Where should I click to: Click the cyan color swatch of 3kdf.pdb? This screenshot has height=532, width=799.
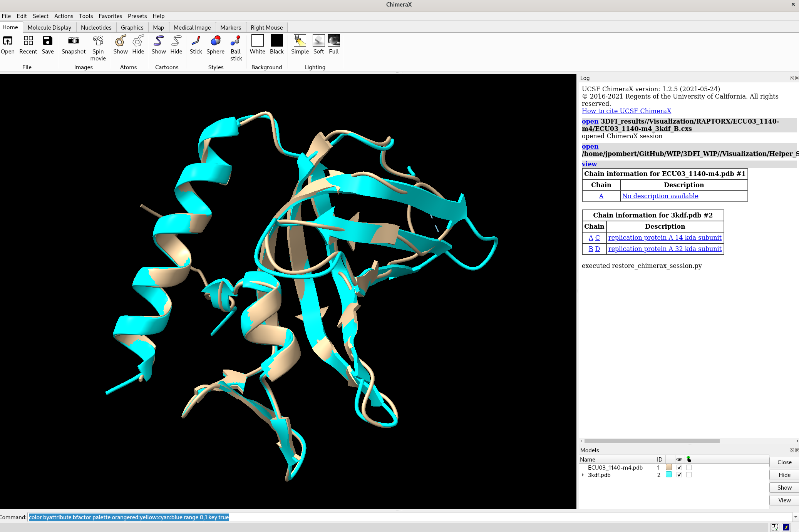[x=669, y=475]
